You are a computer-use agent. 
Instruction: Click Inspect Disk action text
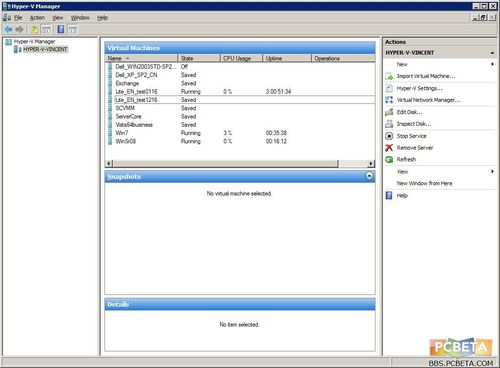click(414, 124)
